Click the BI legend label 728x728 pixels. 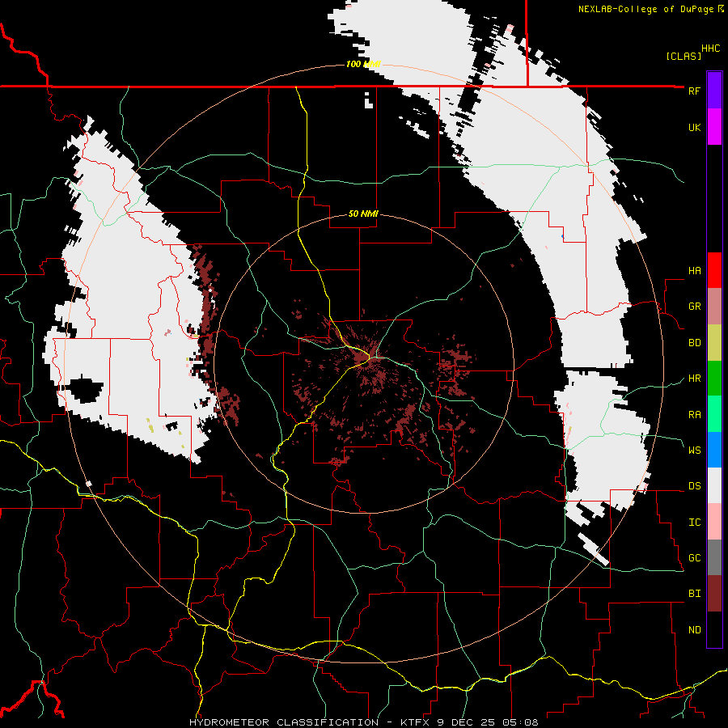(694, 594)
